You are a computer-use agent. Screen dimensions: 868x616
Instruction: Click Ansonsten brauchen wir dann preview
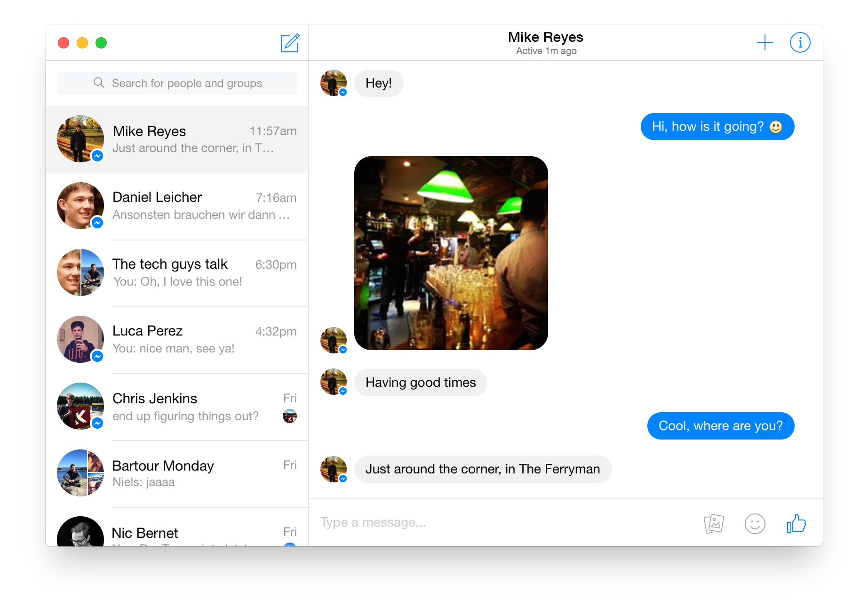click(x=201, y=215)
